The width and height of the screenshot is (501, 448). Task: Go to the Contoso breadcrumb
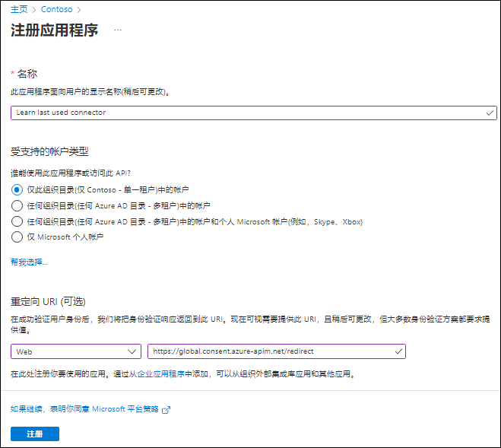click(56, 9)
